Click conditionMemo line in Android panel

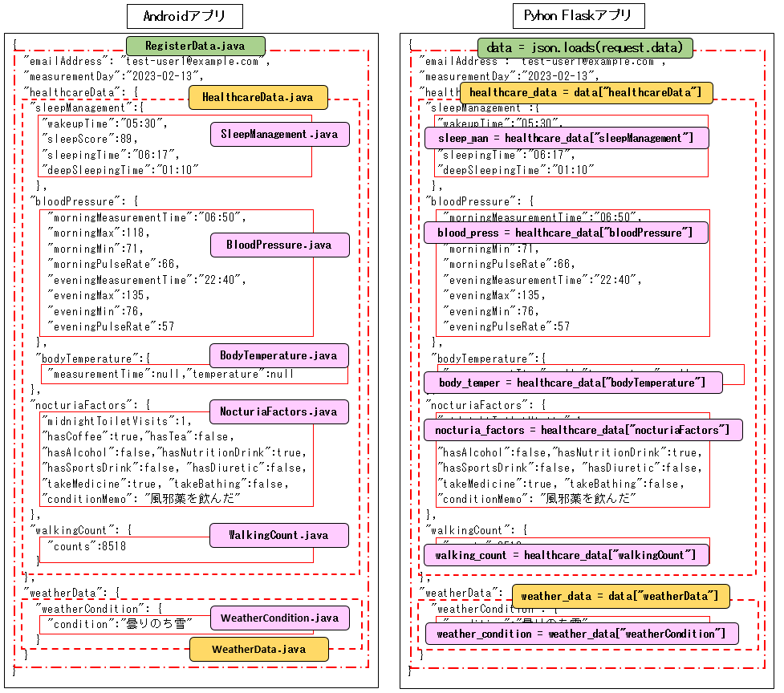[x=141, y=499]
